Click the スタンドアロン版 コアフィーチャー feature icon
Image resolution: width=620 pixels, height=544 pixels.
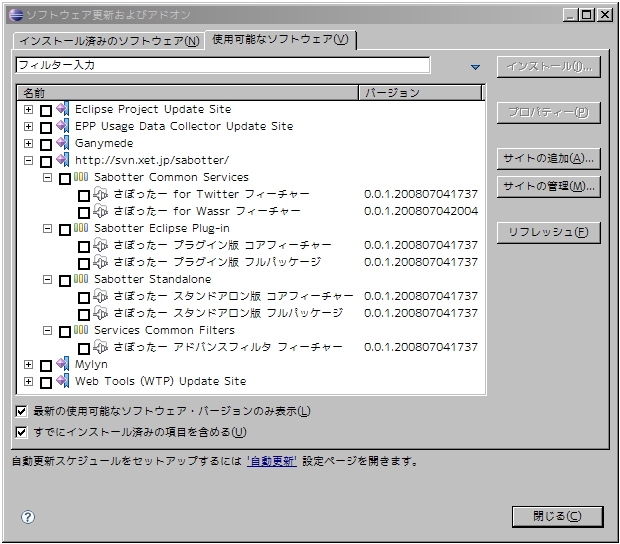point(101,296)
